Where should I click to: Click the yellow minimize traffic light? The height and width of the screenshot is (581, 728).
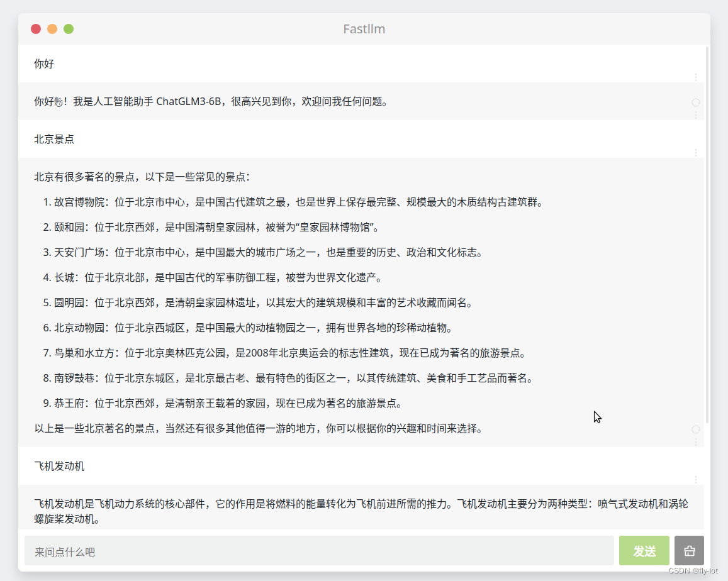pos(52,28)
